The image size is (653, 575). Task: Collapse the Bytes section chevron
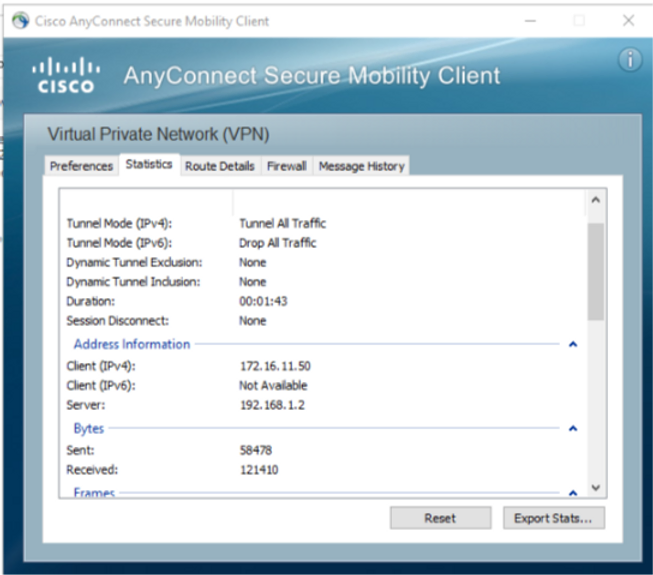tap(573, 428)
